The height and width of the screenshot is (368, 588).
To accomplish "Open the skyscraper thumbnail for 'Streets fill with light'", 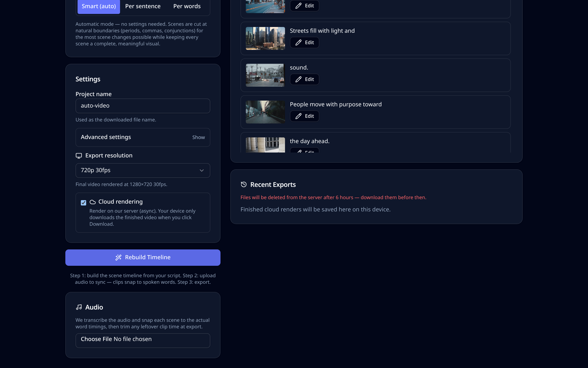I will coord(265,38).
